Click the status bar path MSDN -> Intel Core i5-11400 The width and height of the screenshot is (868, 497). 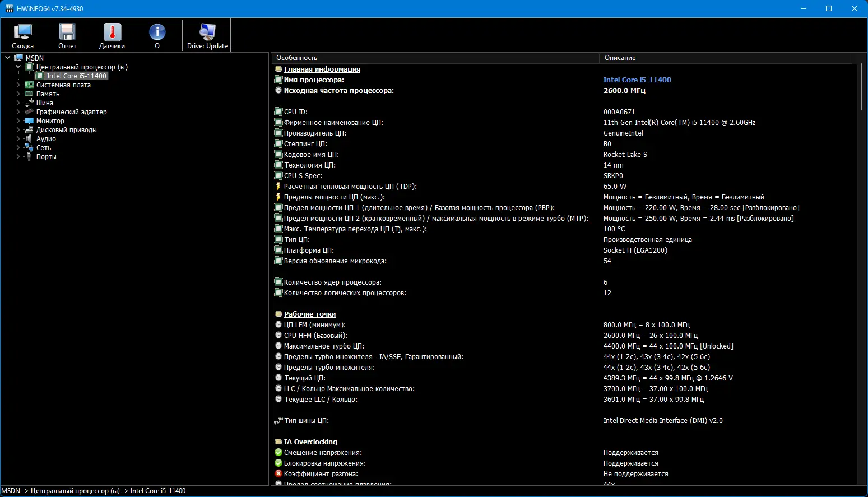[94, 491]
